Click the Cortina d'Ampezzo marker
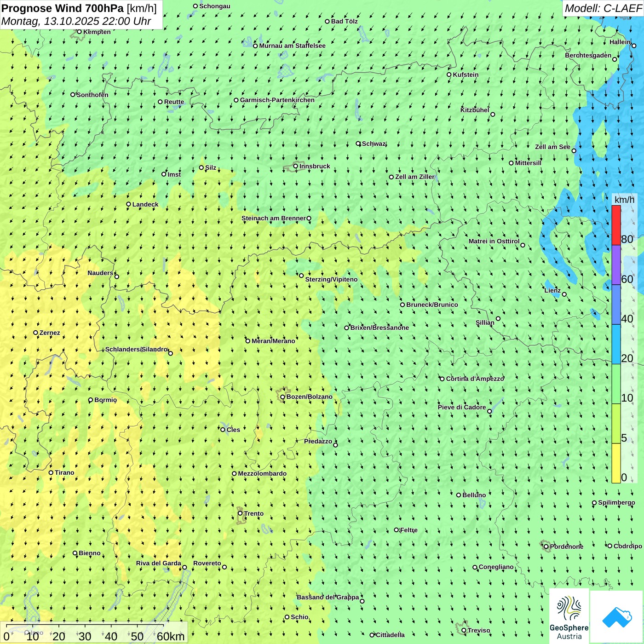Viewport: 644px width, 644px height. coord(443,379)
